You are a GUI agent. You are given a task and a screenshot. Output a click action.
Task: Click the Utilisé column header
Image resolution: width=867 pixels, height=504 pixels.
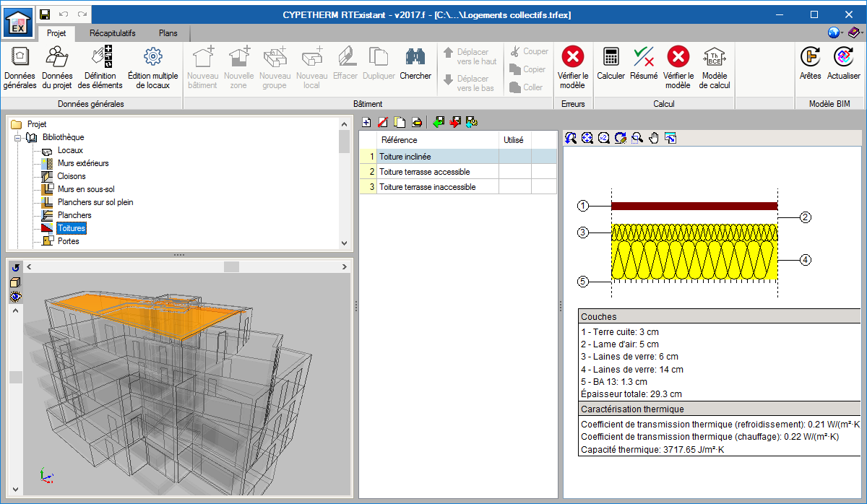pyautogui.click(x=515, y=140)
